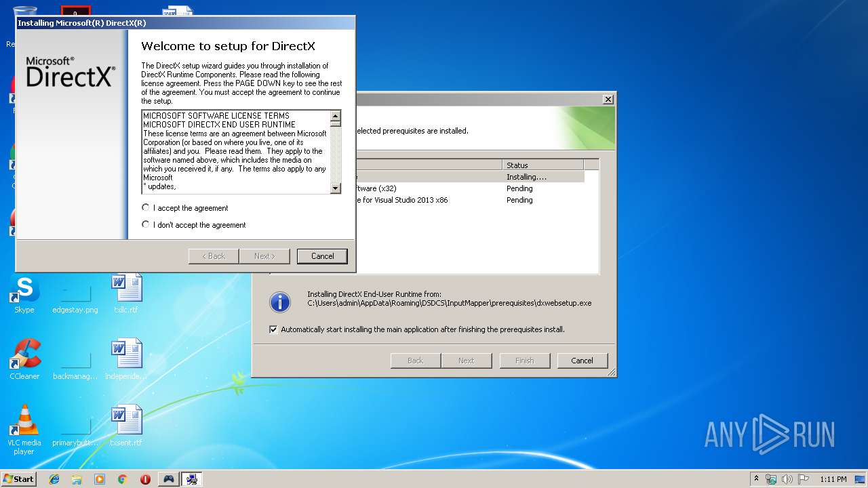Image resolution: width=868 pixels, height=488 pixels.
Task: Switch to the InputMapper gamepad taskbar item
Action: pyautogui.click(x=168, y=479)
